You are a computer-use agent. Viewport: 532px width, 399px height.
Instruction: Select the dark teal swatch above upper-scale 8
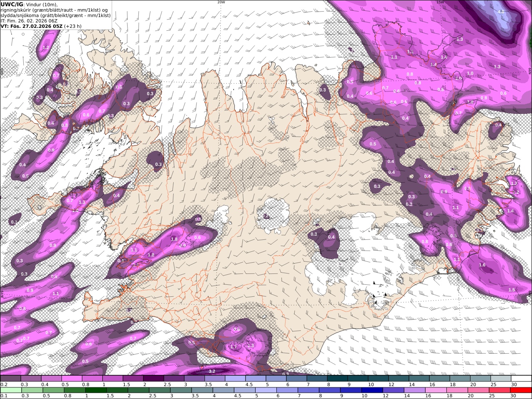click(337, 379)
